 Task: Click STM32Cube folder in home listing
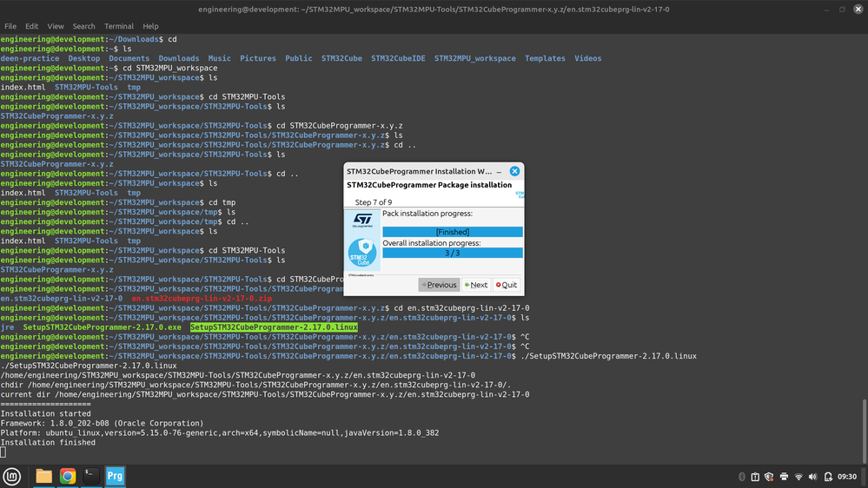point(341,58)
